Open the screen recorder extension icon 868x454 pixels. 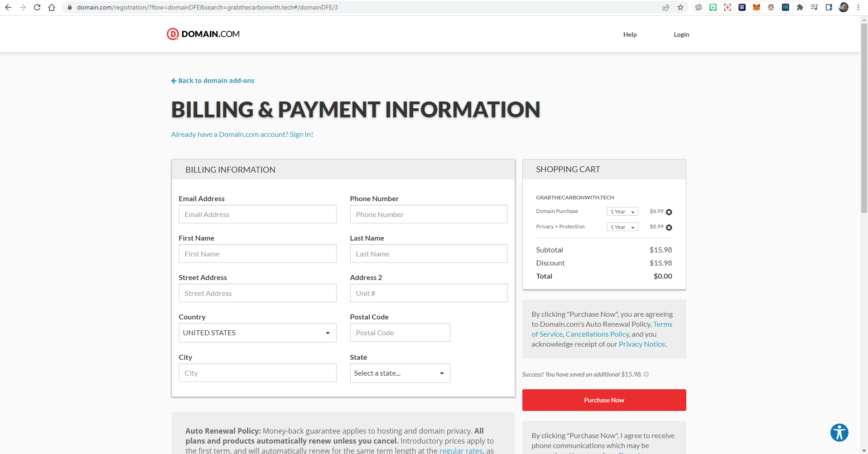[x=728, y=7]
